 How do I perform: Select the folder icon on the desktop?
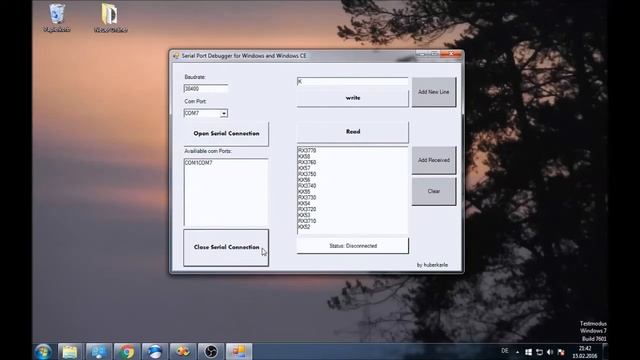[110, 18]
